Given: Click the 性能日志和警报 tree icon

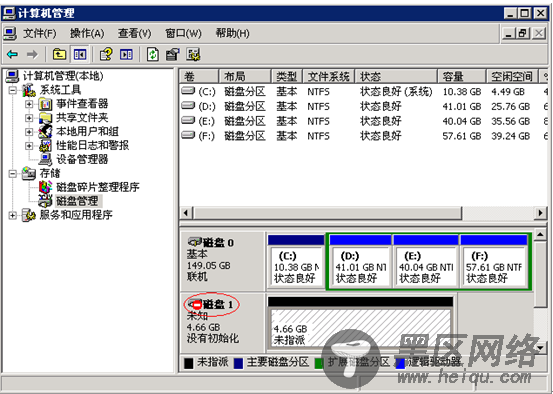Looking at the screenshot, I should click(45, 145).
